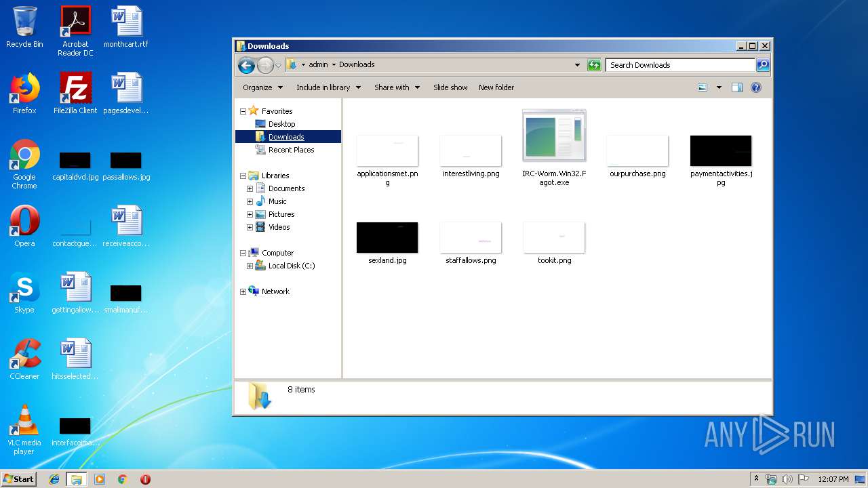Select sexland.jpg thumbnail

tap(387, 243)
